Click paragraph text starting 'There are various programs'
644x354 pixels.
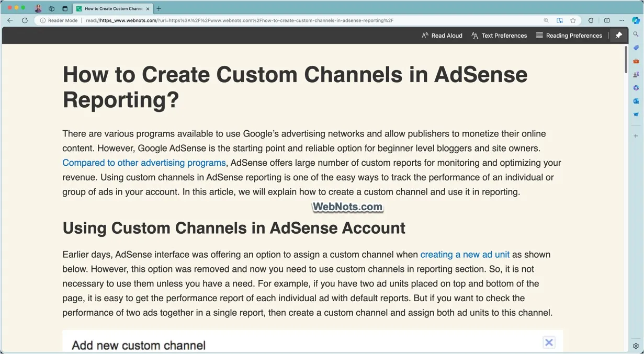(312, 163)
